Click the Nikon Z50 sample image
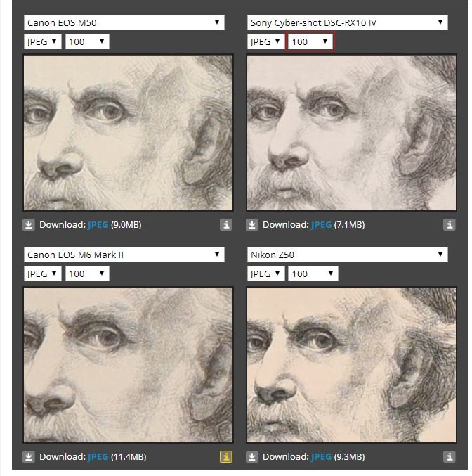The width and height of the screenshot is (472, 476). (x=351, y=365)
